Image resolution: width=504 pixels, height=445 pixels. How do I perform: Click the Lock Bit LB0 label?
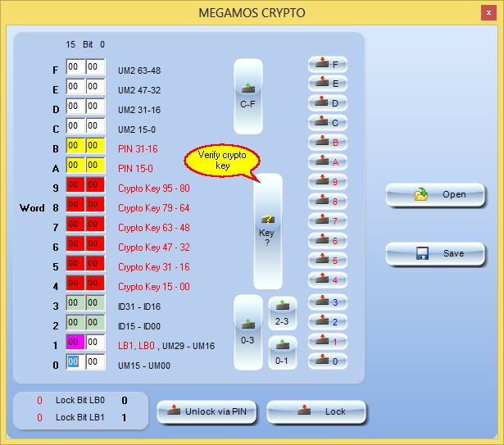click(x=80, y=400)
